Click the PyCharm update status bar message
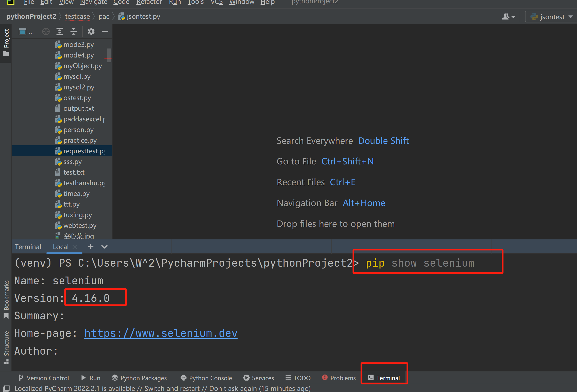The image size is (577, 392). tap(162, 388)
